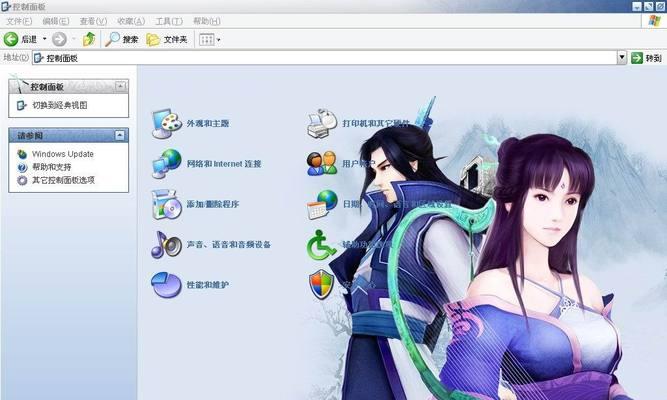Screen dimensions: 667x400
Task: Click 切换到经典视图 link
Action: 60,105
